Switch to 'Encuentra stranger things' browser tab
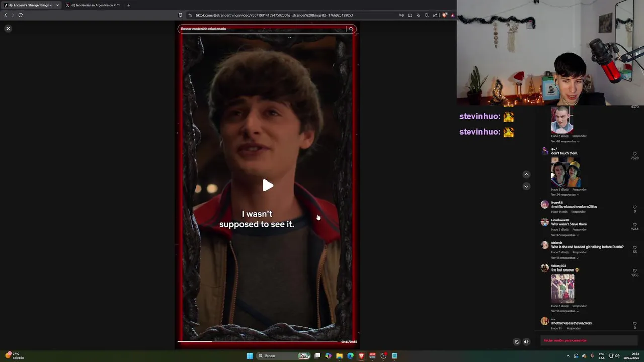 pyautogui.click(x=31, y=5)
